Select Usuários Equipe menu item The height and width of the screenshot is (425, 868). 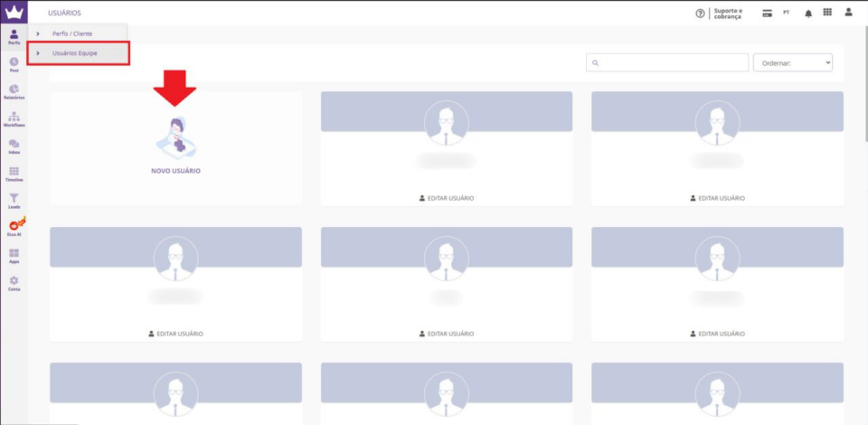75,53
